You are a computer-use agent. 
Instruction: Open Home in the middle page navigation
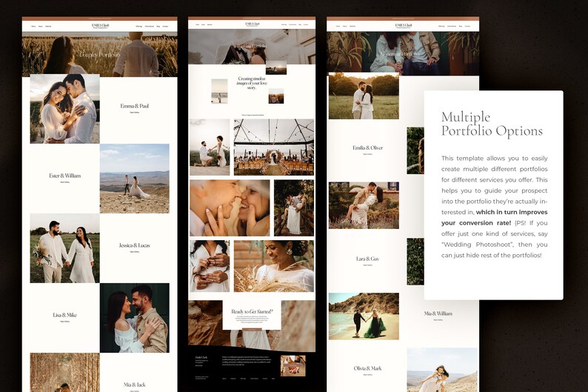pos(198,24)
